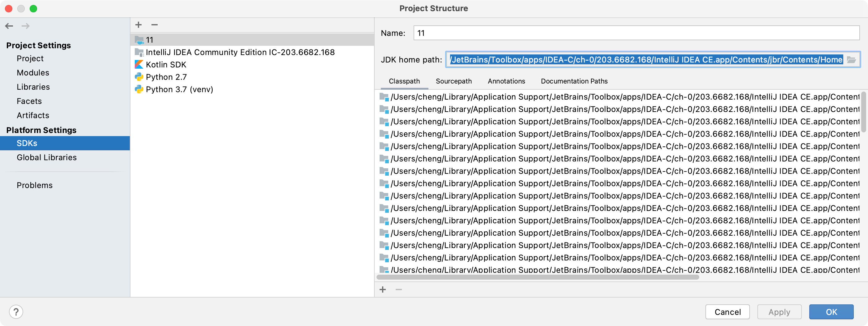Switch to the Documentation Paths tab
This screenshot has width=868, height=326.
(574, 81)
